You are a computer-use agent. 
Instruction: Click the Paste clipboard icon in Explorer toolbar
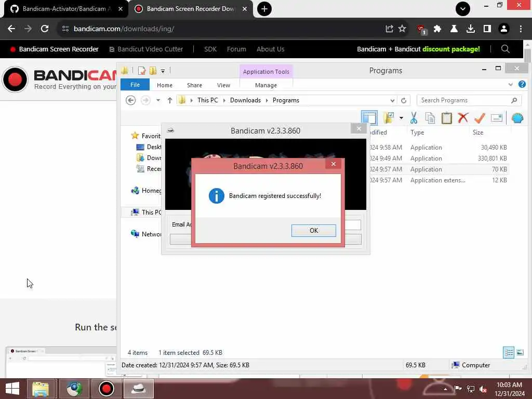pos(446,118)
